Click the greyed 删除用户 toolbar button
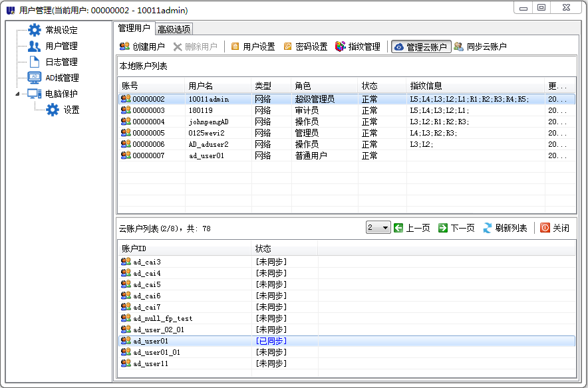This screenshot has width=588, height=388. click(195, 47)
